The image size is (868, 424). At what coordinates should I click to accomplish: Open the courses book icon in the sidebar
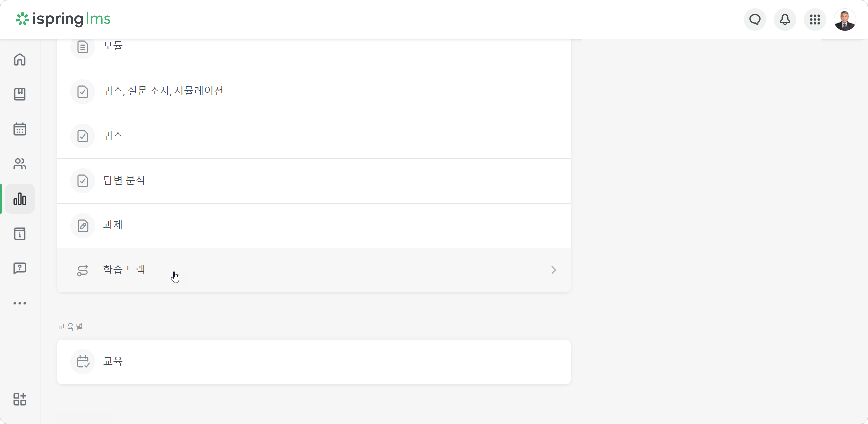20,94
